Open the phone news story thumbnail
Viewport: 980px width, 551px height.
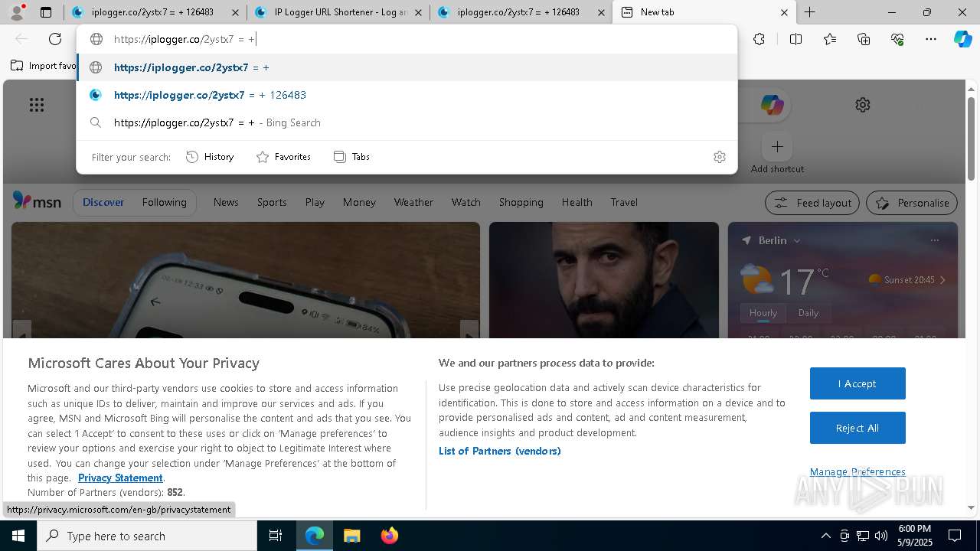coord(246,280)
